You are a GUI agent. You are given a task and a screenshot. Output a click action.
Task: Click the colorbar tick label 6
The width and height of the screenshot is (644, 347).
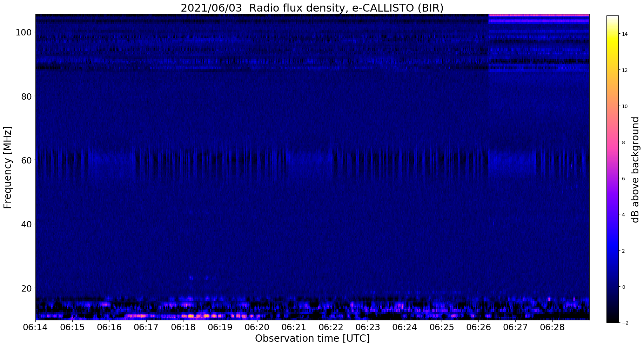623,179
